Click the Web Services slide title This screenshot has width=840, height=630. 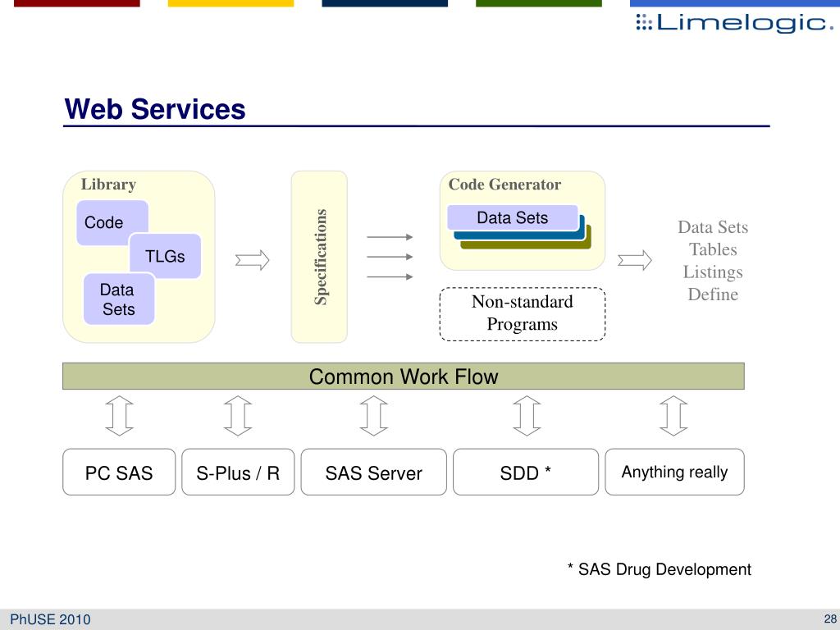pos(155,109)
